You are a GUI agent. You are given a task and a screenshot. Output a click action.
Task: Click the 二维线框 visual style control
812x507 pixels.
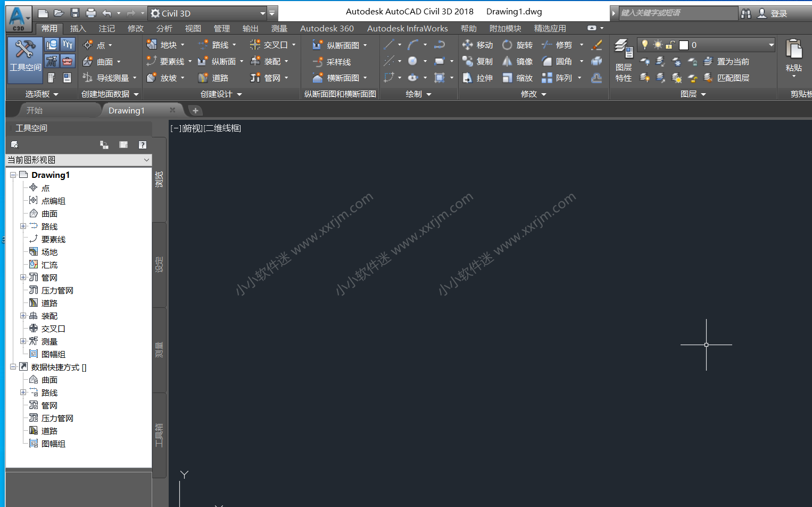(222, 128)
